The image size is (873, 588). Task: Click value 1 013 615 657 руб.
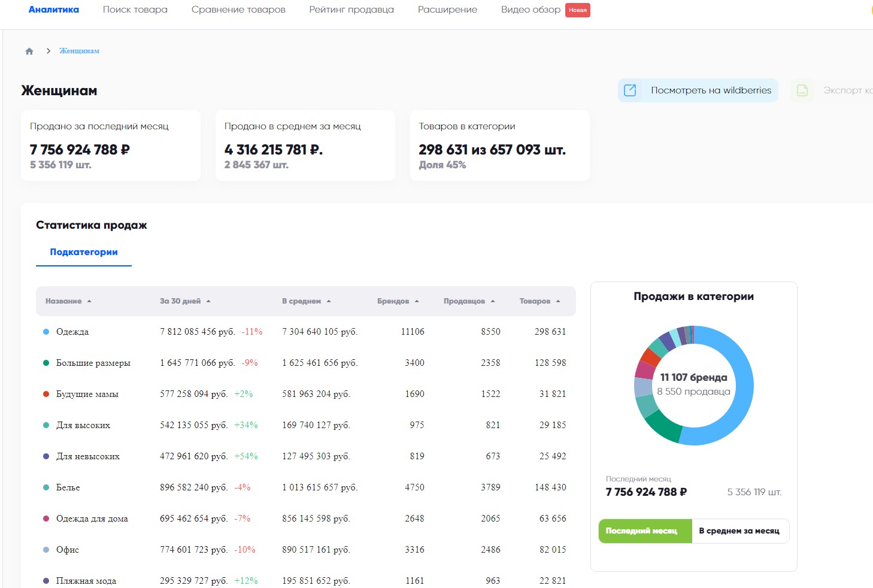[320, 487]
